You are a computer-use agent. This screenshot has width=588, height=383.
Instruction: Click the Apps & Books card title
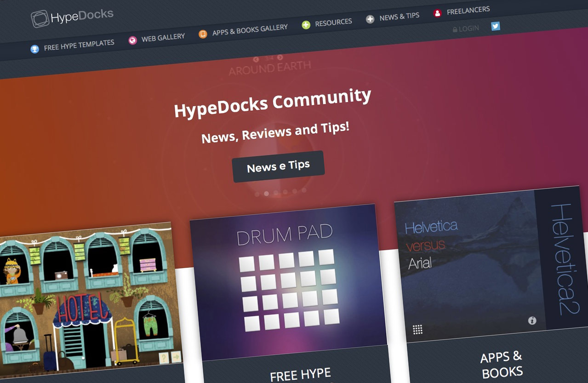click(502, 364)
